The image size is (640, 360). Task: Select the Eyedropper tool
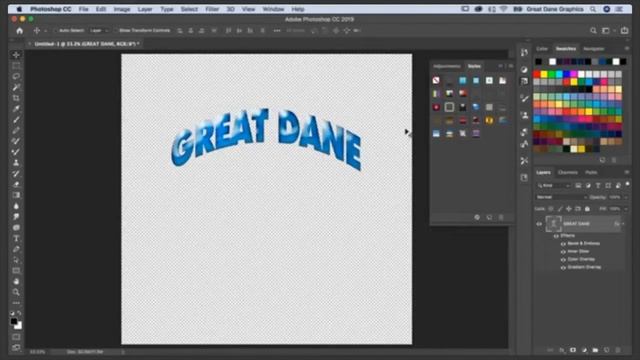pyautogui.click(x=16, y=109)
